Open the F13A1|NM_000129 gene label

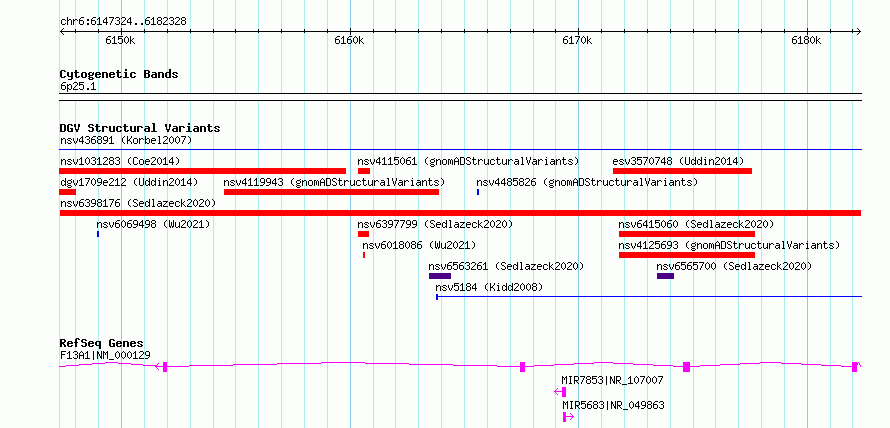[x=105, y=355]
